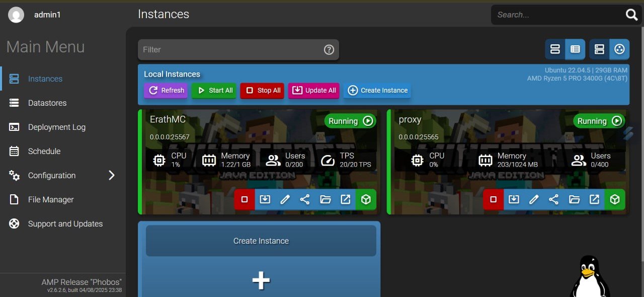The image size is (644, 297).
Task: Open proxy instance folder icon
Action: [x=574, y=199]
